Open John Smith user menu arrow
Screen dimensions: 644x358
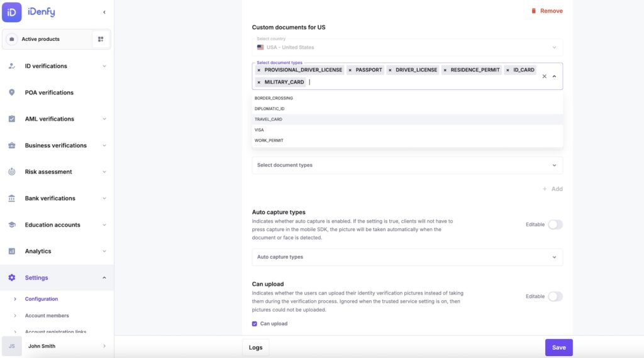coord(104,346)
